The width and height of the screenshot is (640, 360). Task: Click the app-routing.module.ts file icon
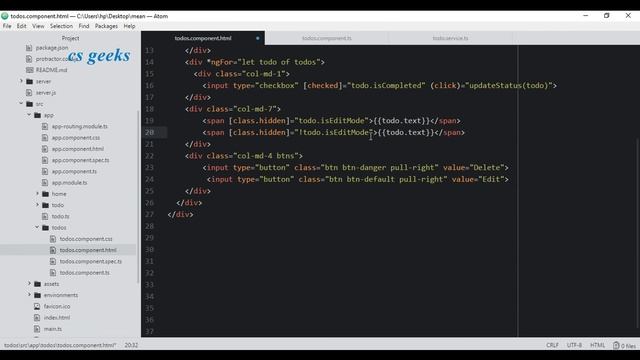point(45,127)
